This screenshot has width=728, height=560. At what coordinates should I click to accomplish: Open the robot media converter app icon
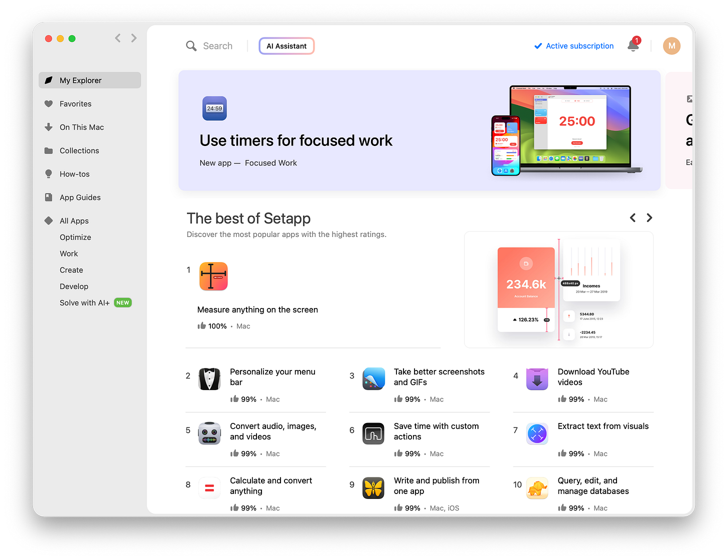pyautogui.click(x=209, y=433)
